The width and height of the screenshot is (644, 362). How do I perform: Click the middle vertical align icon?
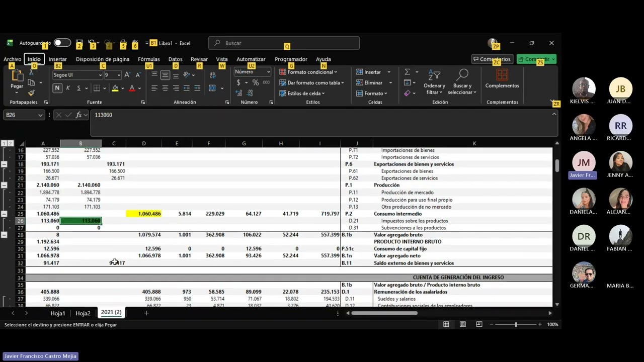pyautogui.click(x=165, y=75)
